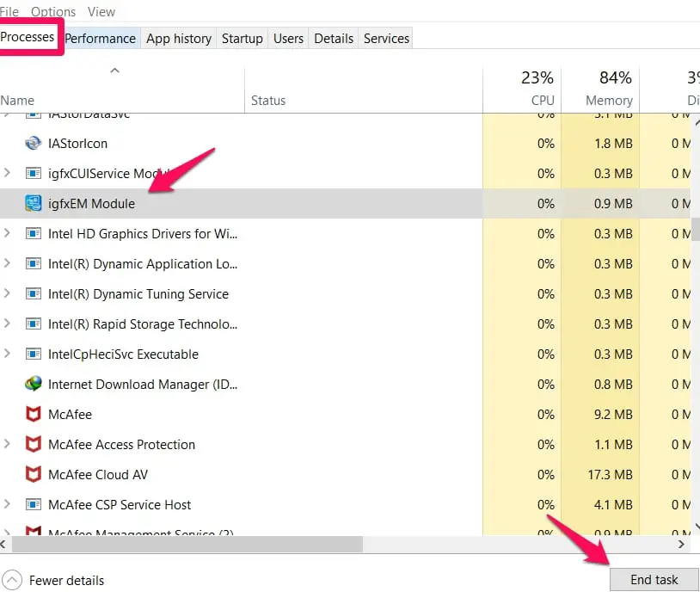Expand IntelCpHeciSvc Executable process
The width and height of the screenshot is (700, 604).
[7, 354]
